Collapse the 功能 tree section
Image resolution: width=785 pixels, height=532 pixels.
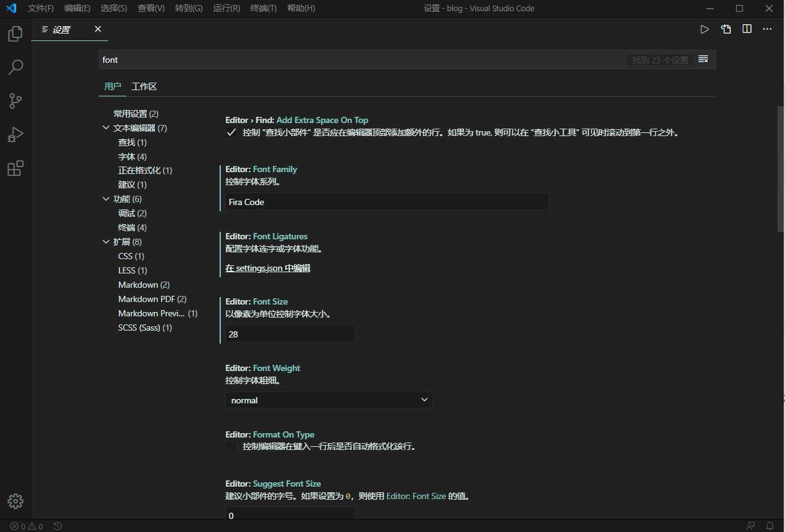coord(106,199)
